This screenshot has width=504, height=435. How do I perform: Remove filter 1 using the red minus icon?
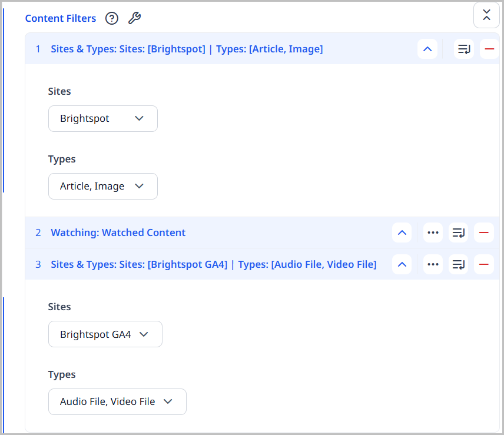click(489, 49)
